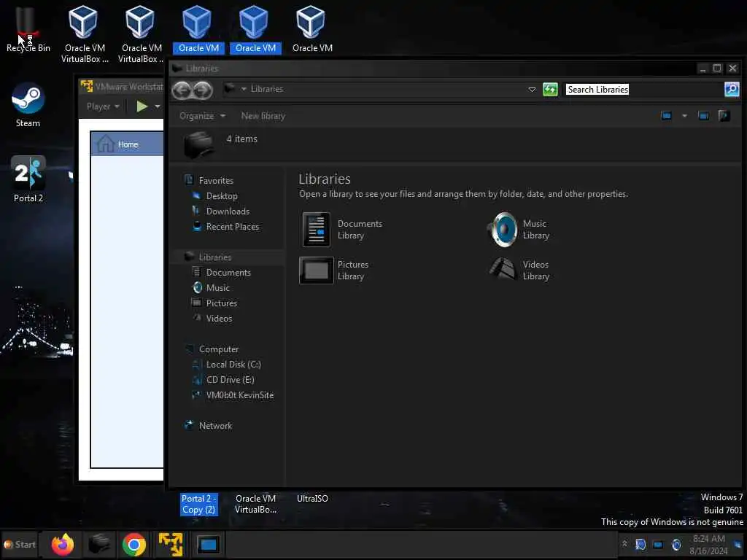Open the Pictures Library icon
The width and height of the screenshot is (747, 560).
[x=334, y=270]
